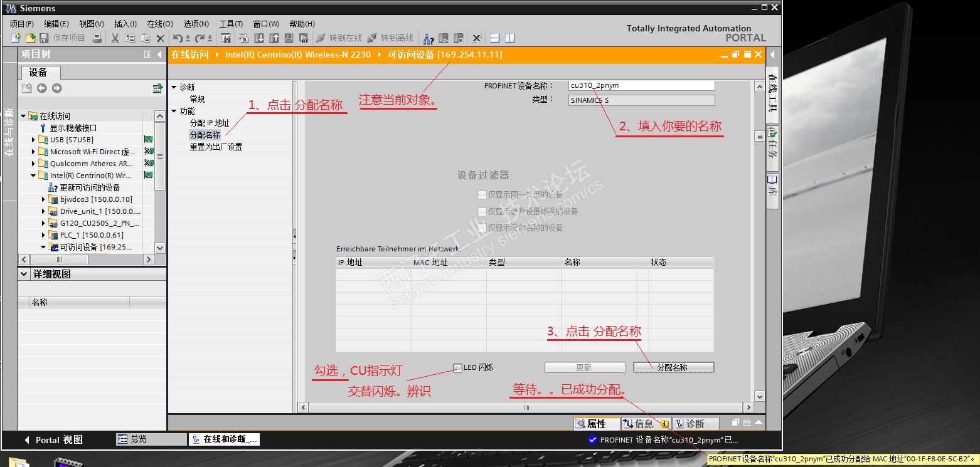The image size is (980, 467).
Task: Click the cross-reference X toolbar icon
Action: point(477,38)
